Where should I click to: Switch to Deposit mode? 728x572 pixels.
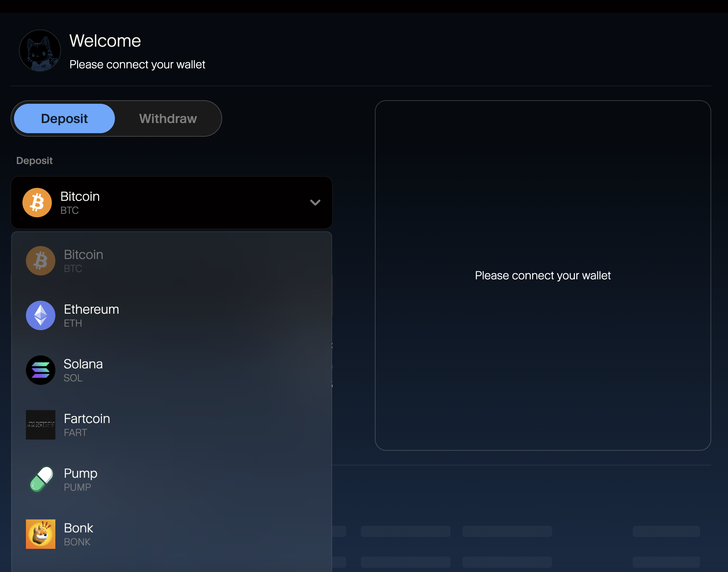[x=64, y=118]
